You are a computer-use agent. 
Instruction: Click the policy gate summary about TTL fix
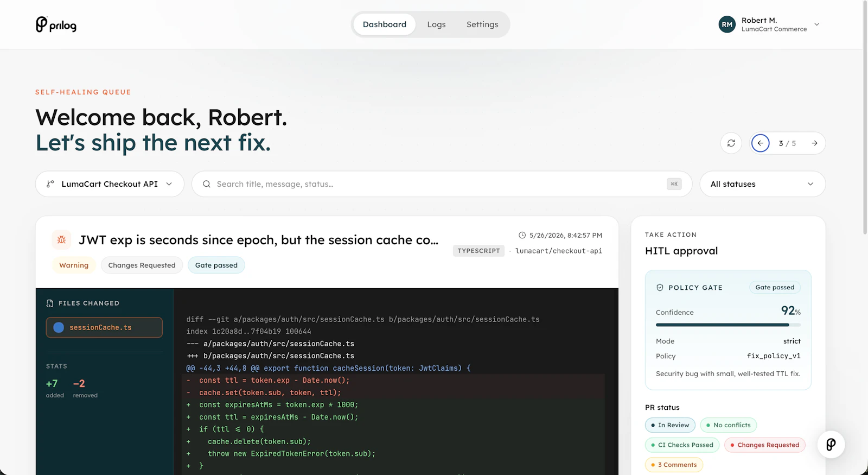(x=728, y=373)
